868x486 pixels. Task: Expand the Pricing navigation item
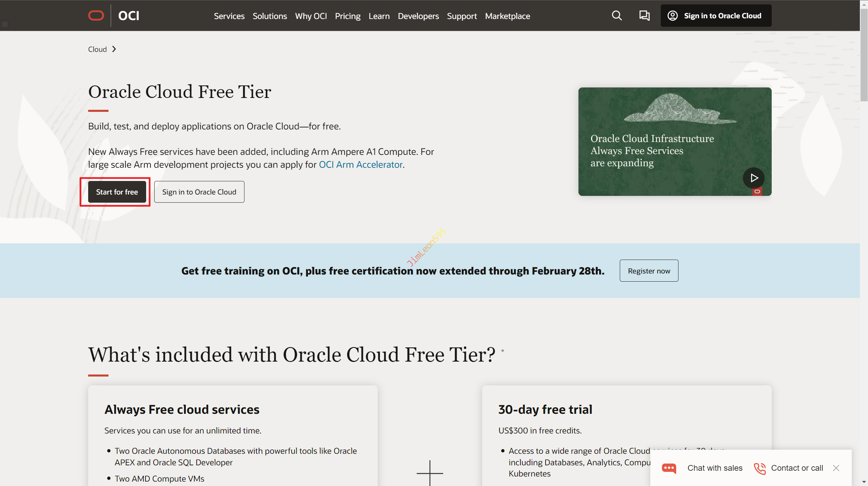[x=348, y=16]
